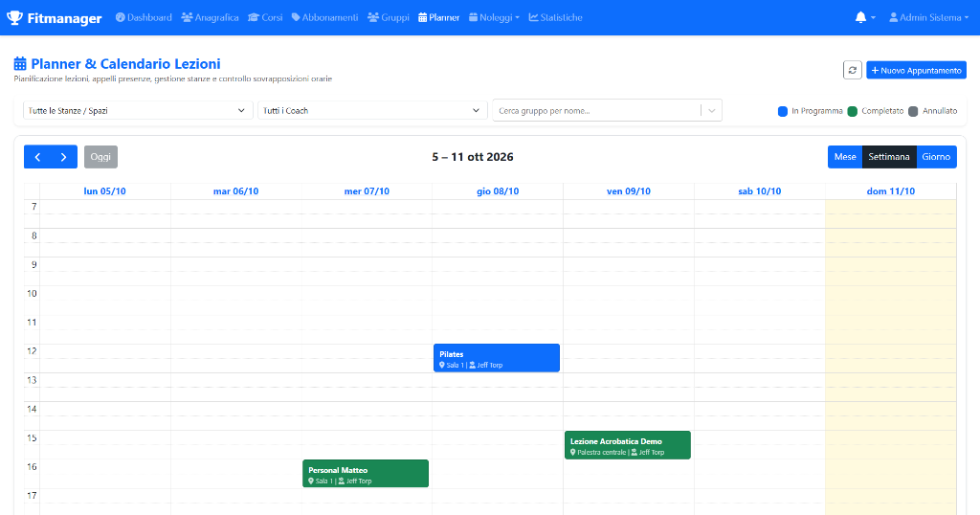Click Planner & Calendario Lezioni heading

pyautogui.click(x=125, y=64)
